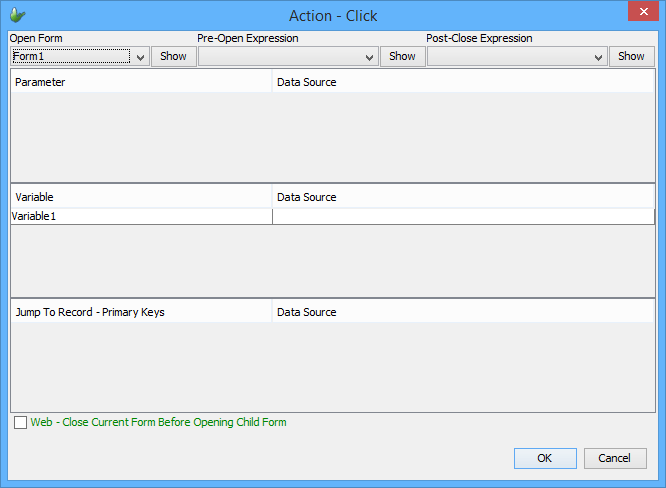
Task: Click the Variable column header
Action: (141, 197)
